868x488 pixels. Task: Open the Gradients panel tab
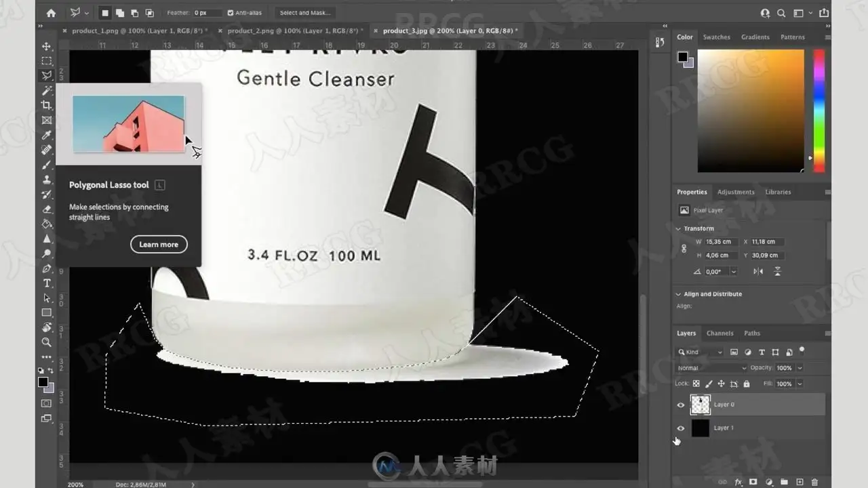pos(755,37)
